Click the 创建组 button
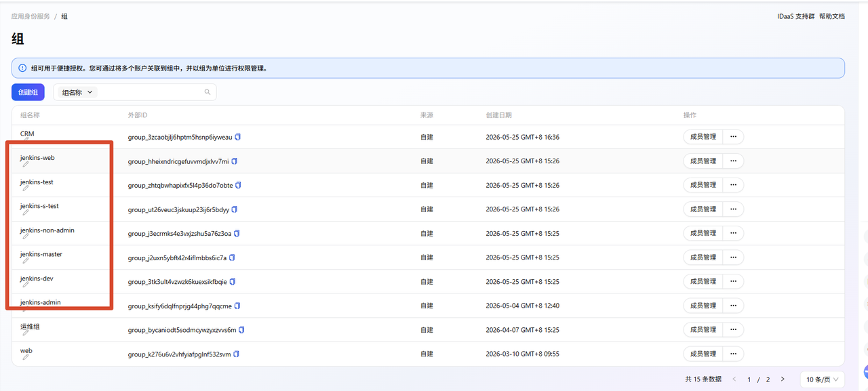 [x=28, y=92]
